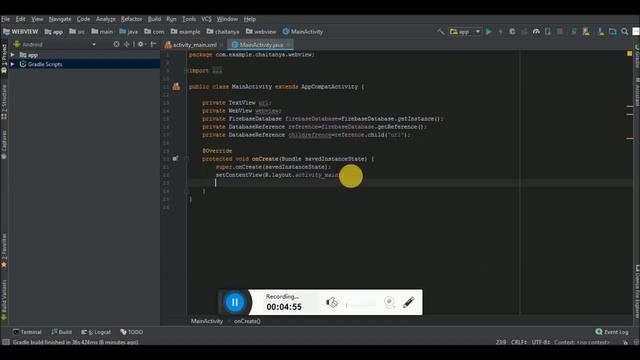Click the java breadcrumb folder

click(x=129, y=31)
